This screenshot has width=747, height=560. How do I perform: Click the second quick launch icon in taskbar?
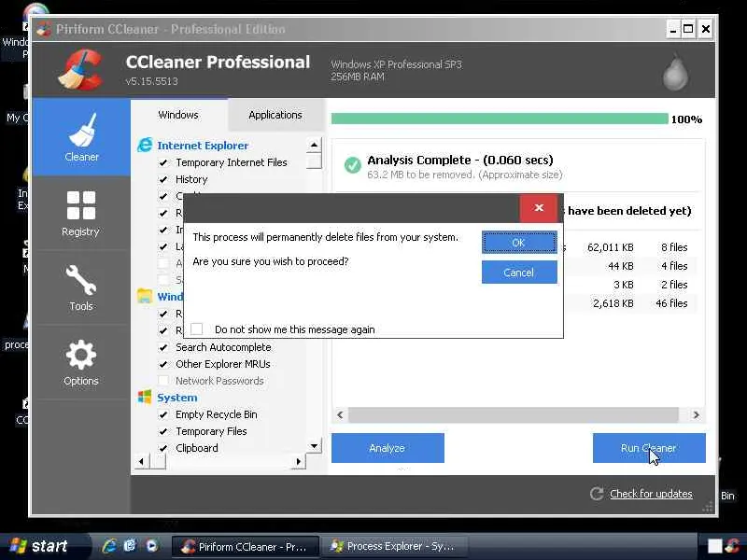(x=130, y=546)
